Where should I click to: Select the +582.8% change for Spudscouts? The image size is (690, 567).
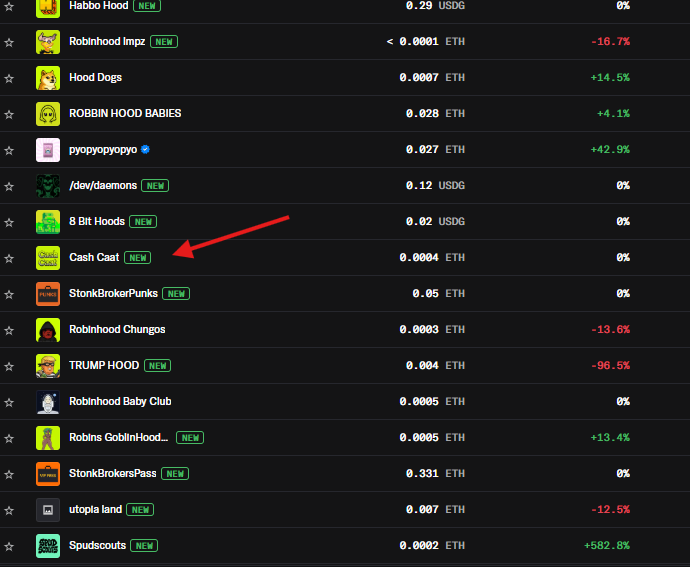coord(607,546)
